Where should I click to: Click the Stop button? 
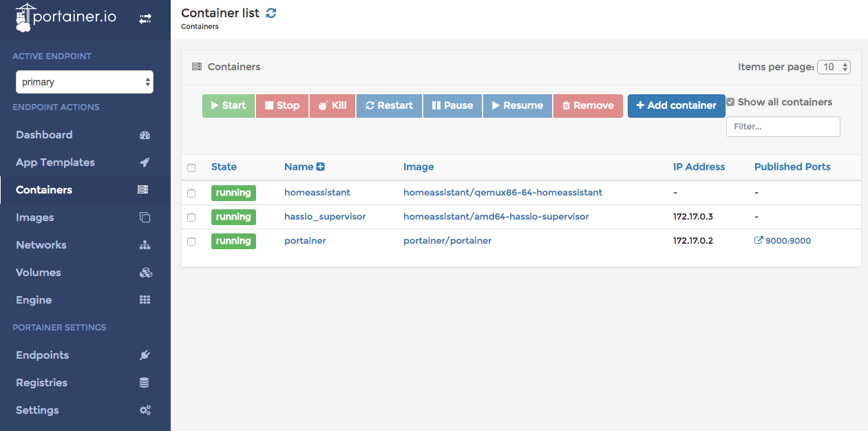tap(282, 105)
